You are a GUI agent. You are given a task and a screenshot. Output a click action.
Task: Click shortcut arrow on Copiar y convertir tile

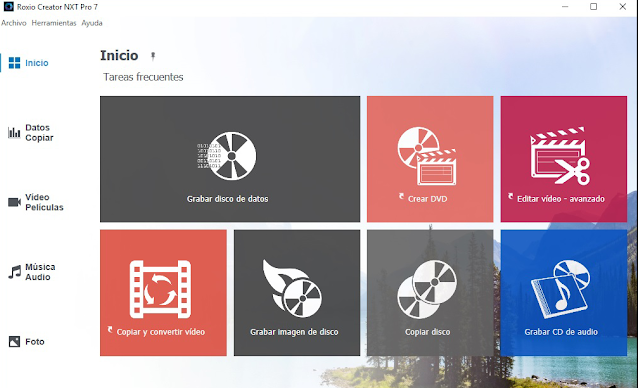110,329
